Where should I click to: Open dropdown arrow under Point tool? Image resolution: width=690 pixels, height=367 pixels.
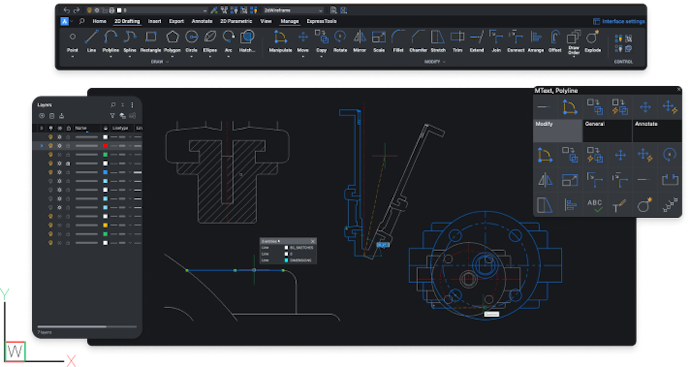[73, 56]
